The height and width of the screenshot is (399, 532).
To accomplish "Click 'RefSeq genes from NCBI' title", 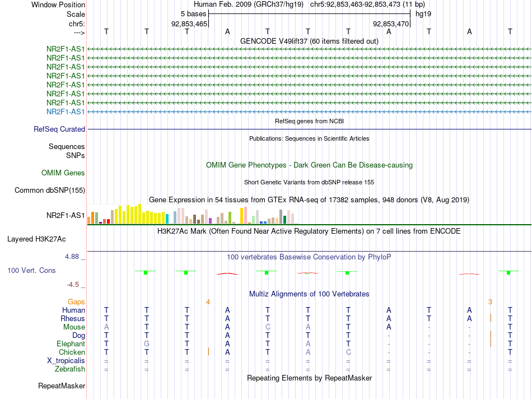I will (x=309, y=121).
